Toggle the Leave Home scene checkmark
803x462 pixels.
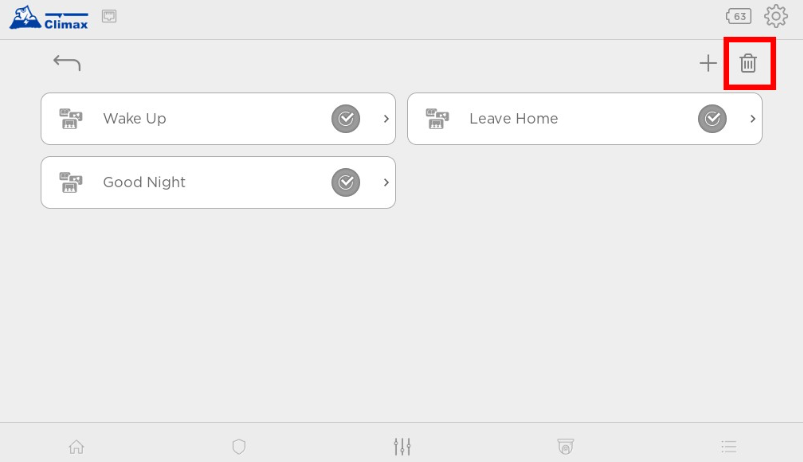(712, 119)
